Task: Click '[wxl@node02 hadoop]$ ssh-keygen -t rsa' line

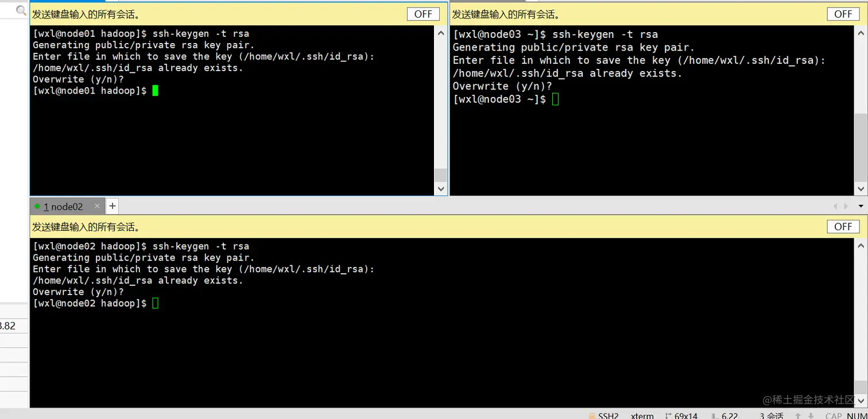Action: click(x=141, y=246)
